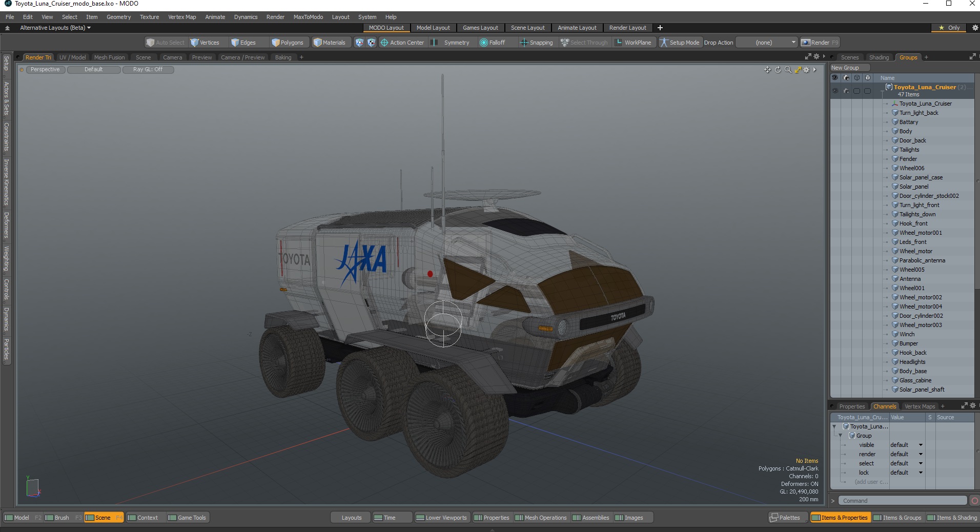
Task: Open Channels panel gear settings
Action: click(972, 405)
